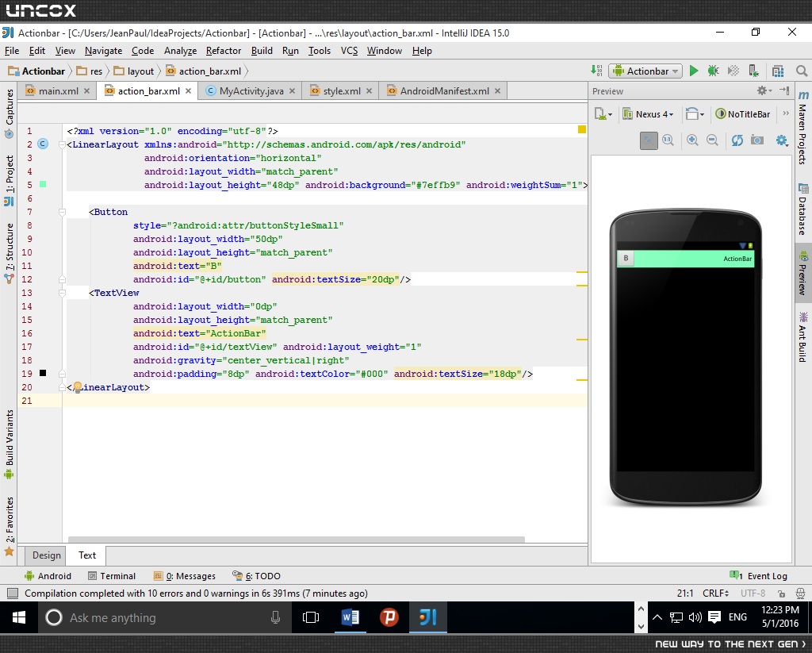Run with coverage icon in toolbar
The image size is (812, 653).
733,71
